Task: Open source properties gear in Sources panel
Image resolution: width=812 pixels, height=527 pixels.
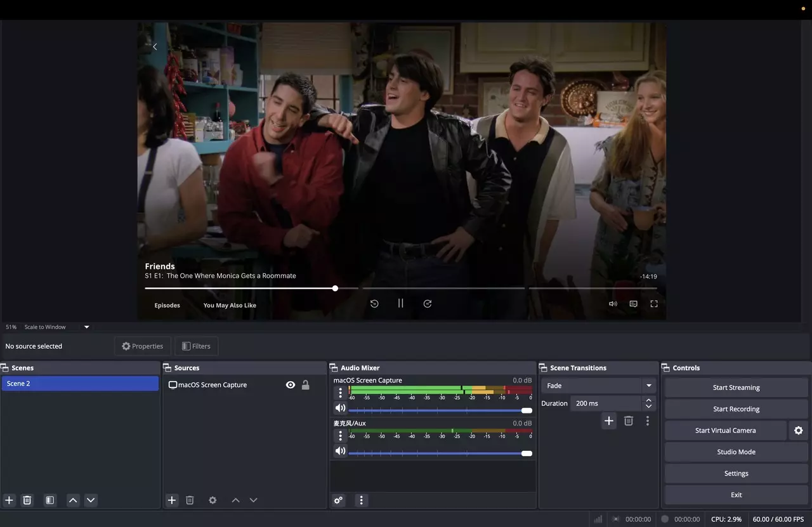Action: click(213, 500)
